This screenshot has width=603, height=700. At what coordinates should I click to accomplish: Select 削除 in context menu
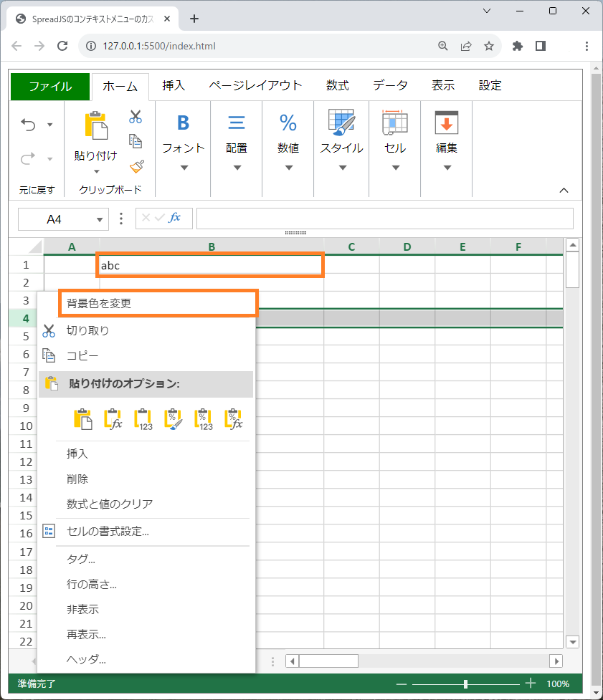[146, 479]
